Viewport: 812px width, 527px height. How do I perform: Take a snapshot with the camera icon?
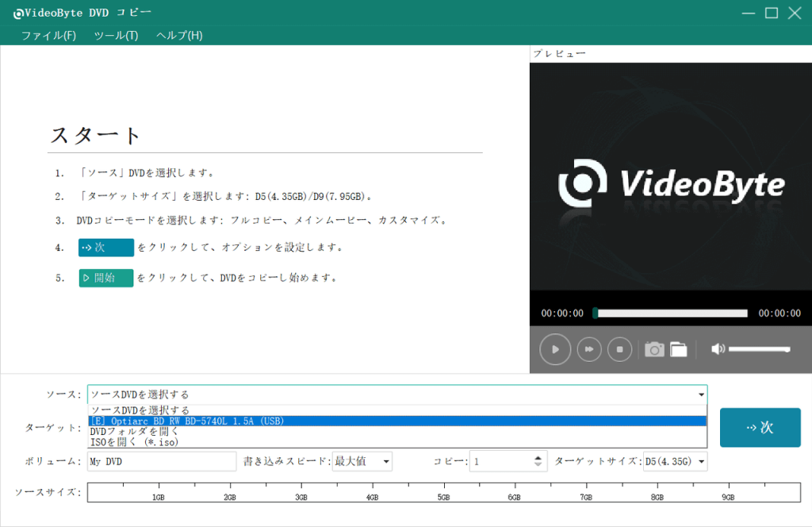[x=653, y=349]
